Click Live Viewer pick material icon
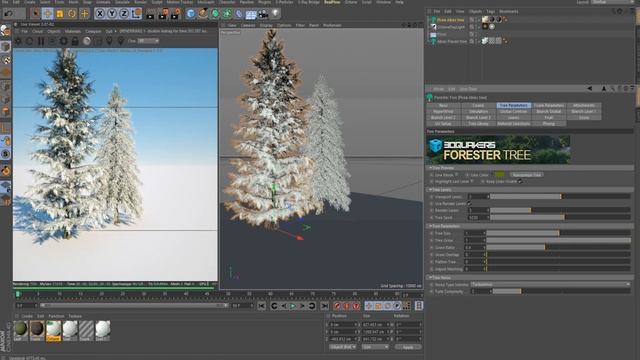Viewport: 640px width, 360px height. (x=121, y=41)
